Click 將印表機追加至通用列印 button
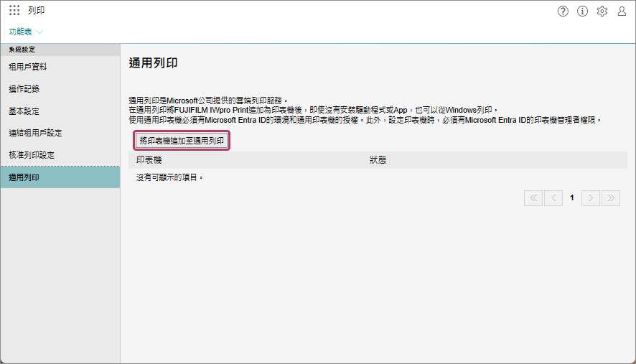 182,141
